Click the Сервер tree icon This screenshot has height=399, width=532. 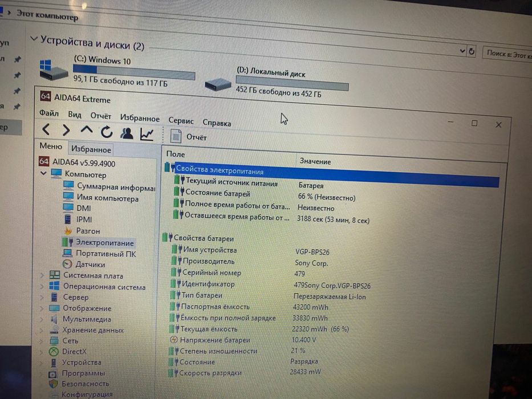click(54, 297)
